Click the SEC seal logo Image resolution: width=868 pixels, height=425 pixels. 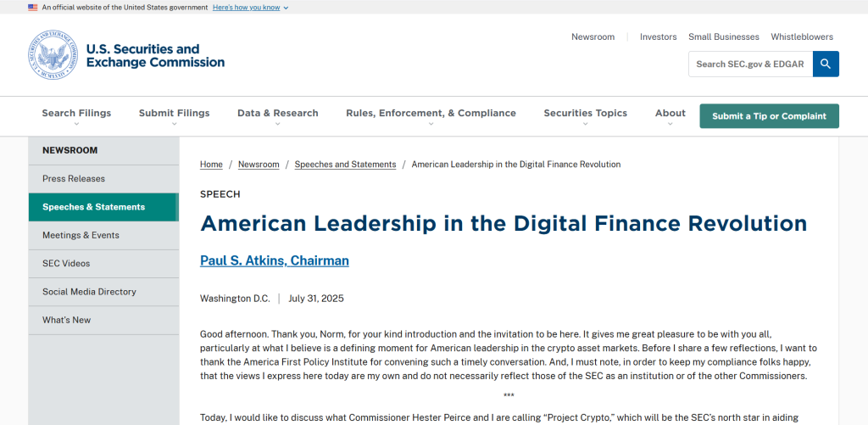click(53, 55)
